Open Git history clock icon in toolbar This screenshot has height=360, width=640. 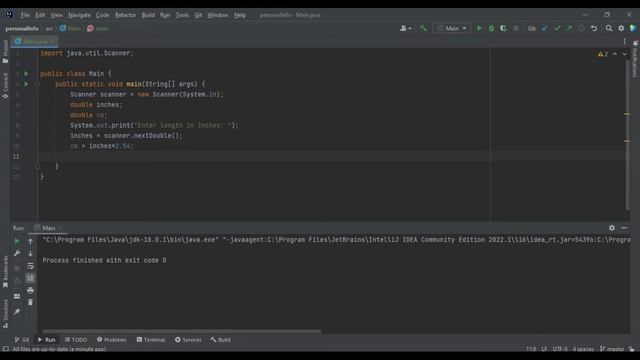tap(581, 28)
